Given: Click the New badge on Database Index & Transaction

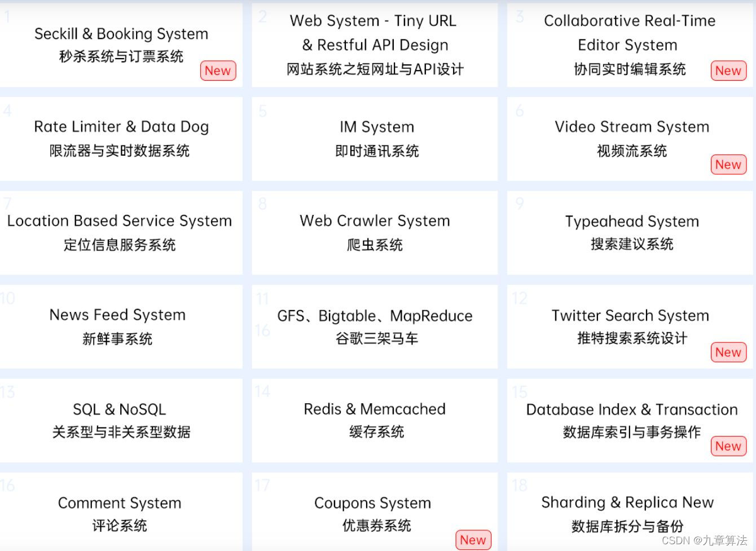Looking at the screenshot, I should [x=728, y=446].
